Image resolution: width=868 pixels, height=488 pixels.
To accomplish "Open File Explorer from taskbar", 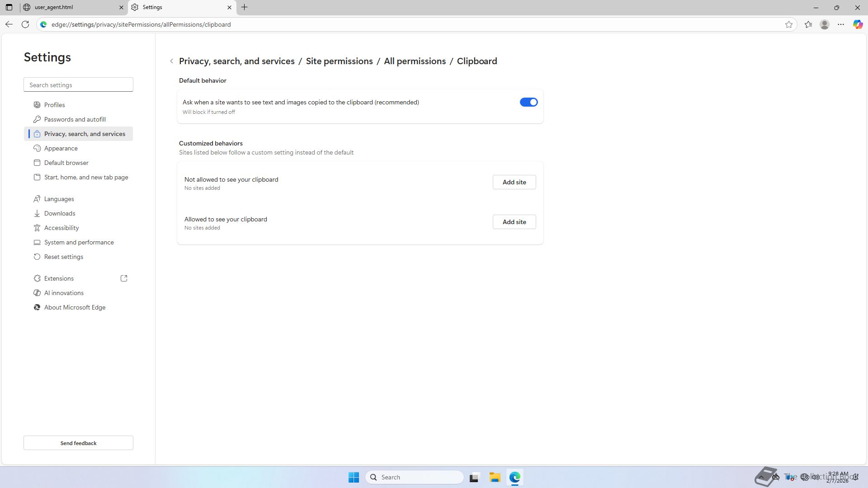I will [495, 477].
